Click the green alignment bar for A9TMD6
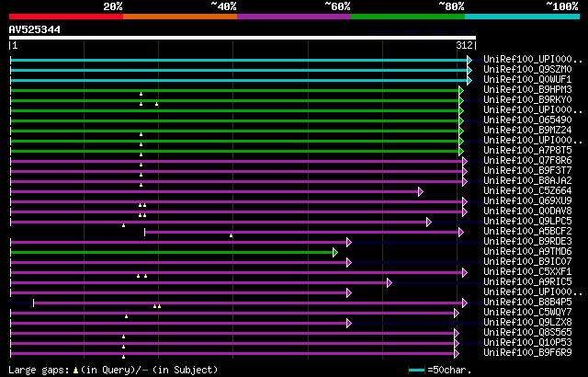Viewport: 588px width, 377px height. [172, 253]
